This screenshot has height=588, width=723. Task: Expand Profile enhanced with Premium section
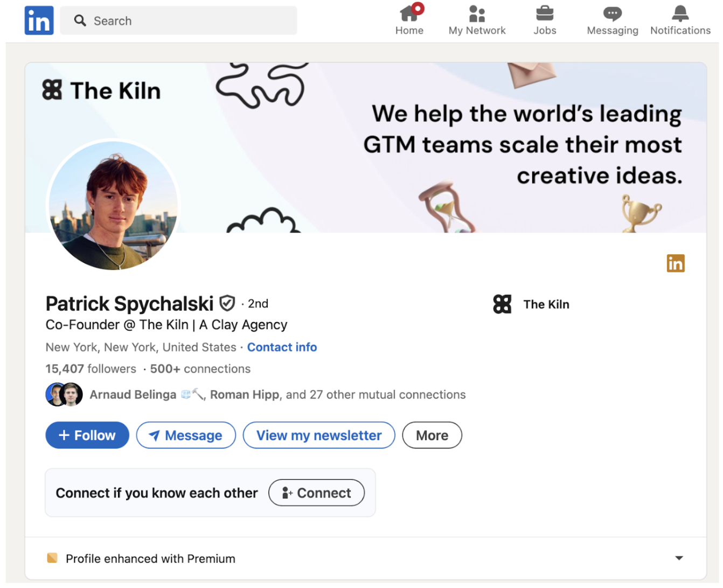[x=679, y=558]
